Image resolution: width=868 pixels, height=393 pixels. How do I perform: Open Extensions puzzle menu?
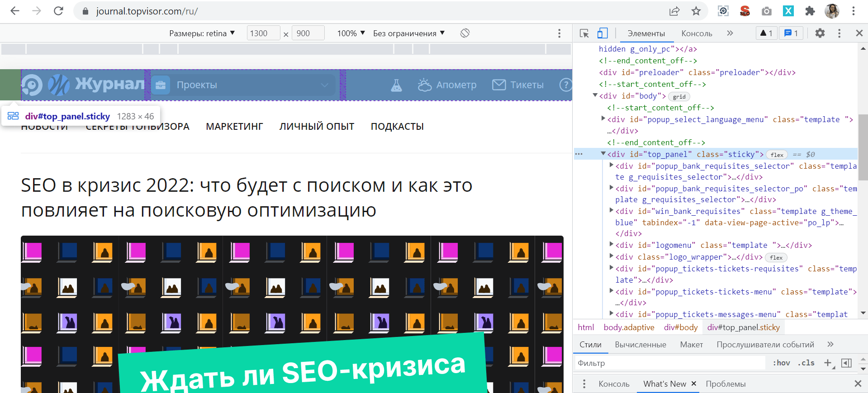point(810,11)
